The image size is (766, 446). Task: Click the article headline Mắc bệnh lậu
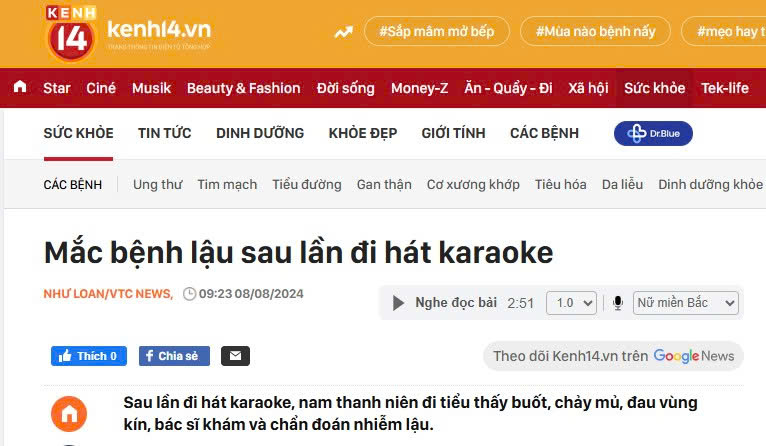[298, 253]
